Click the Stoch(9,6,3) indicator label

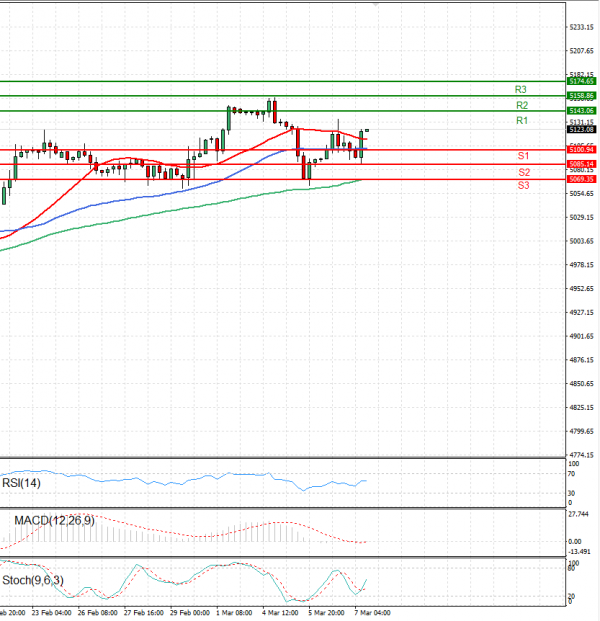coord(33,581)
